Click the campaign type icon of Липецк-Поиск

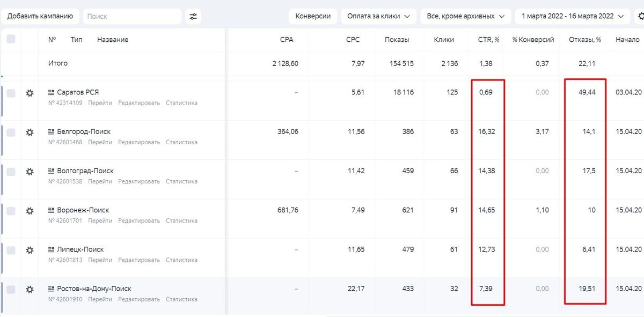pos(52,249)
